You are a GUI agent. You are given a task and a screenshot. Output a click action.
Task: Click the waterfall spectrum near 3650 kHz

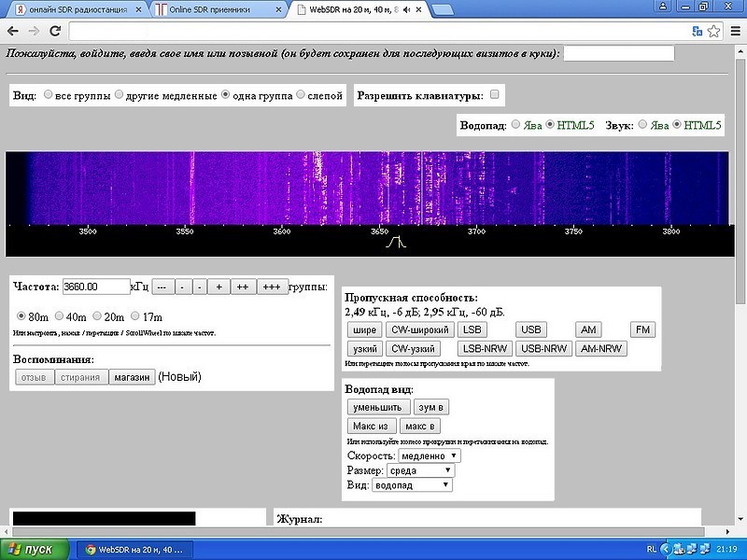point(379,187)
